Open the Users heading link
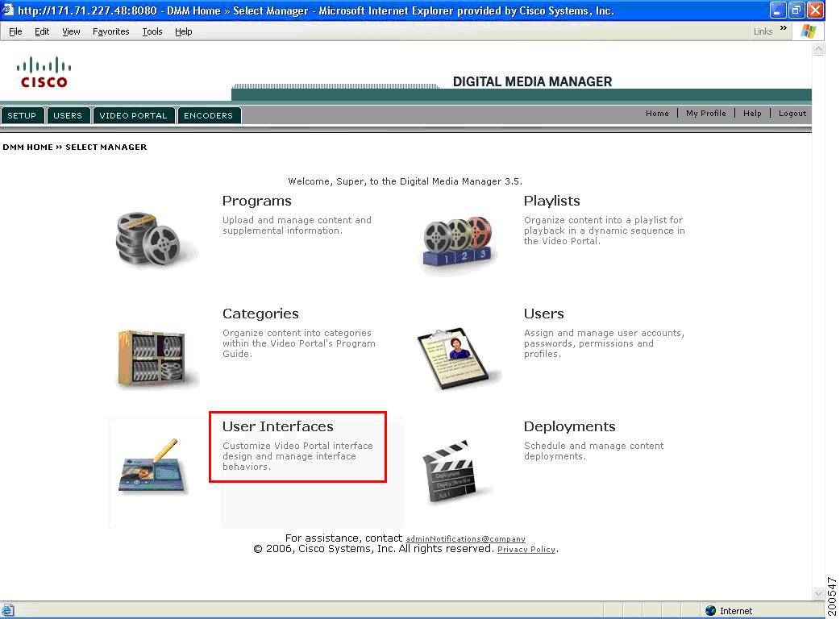The width and height of the screenshot is (840, 619). (x=544, y=314)
